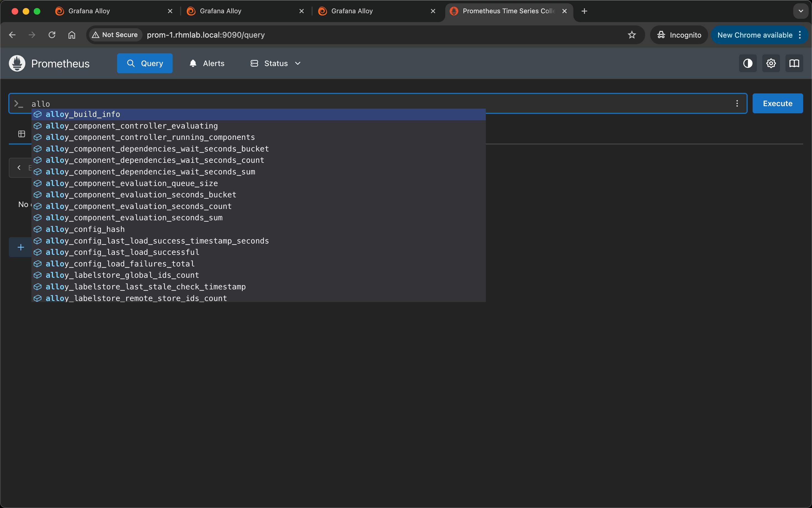Click the Incognito indicator button
Screen dimensions: 812x508
[679, 35]
